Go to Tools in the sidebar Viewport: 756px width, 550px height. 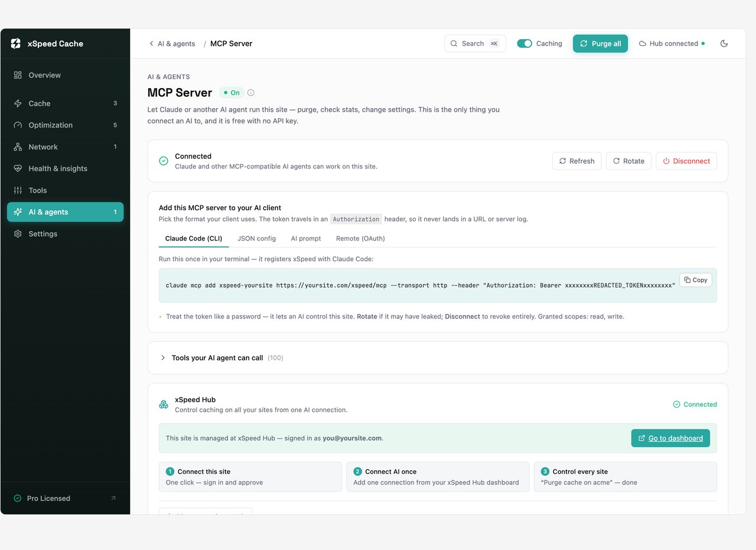point(65,190)
